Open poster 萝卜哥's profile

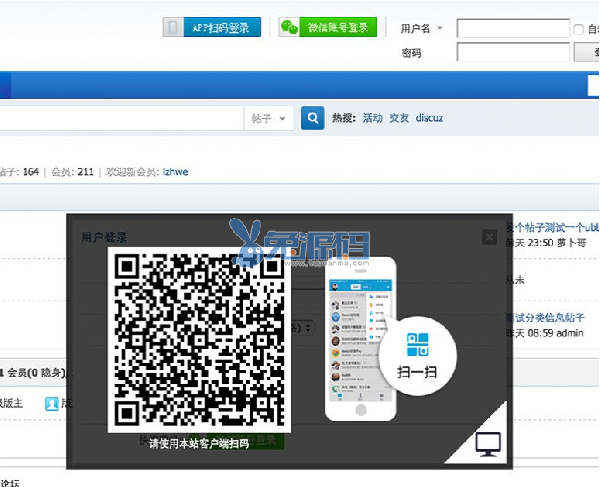coord(571,243)
